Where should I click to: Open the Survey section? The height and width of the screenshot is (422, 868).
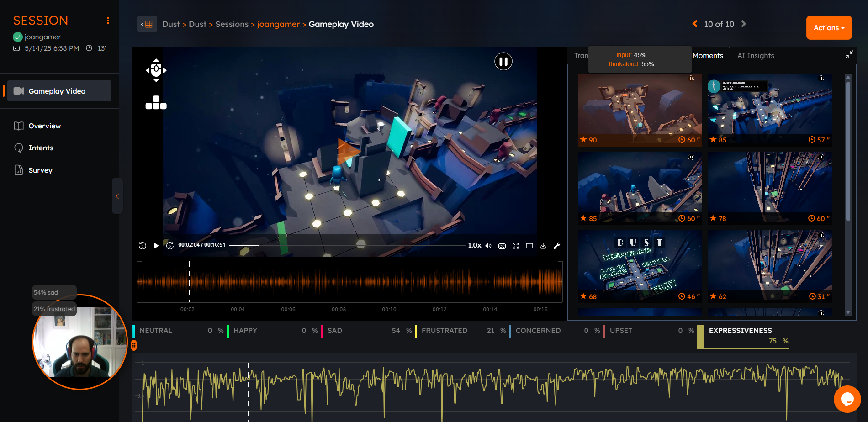coord(40,170)
